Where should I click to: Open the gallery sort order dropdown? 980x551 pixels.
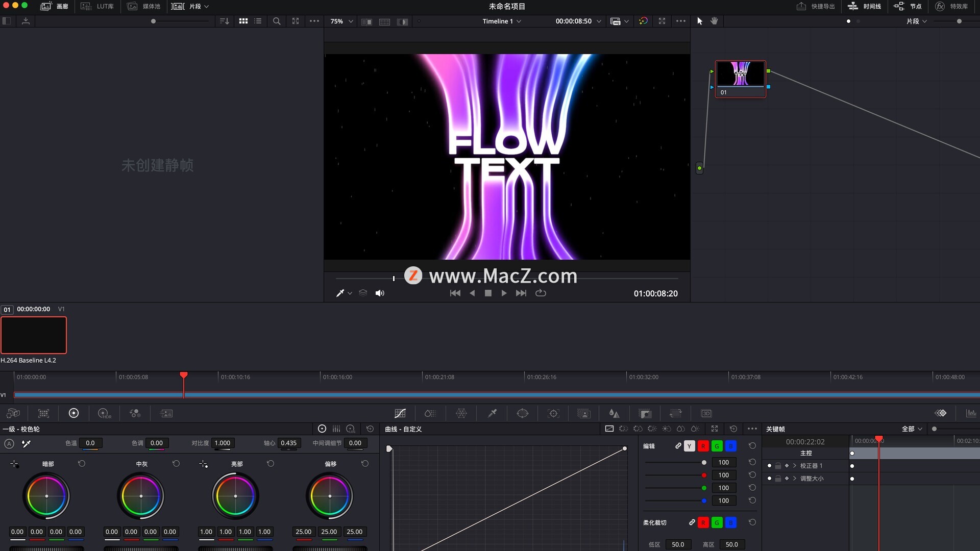pos(224,21)
